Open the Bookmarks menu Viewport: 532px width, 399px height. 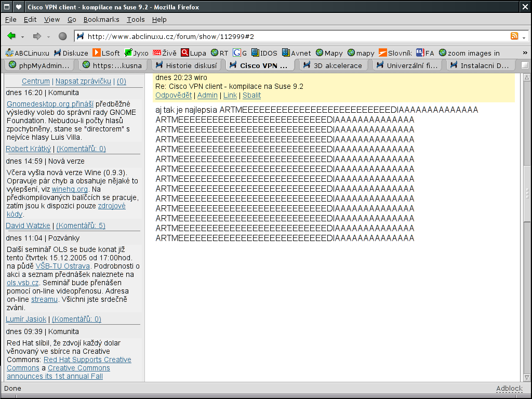tap(101, 19)
